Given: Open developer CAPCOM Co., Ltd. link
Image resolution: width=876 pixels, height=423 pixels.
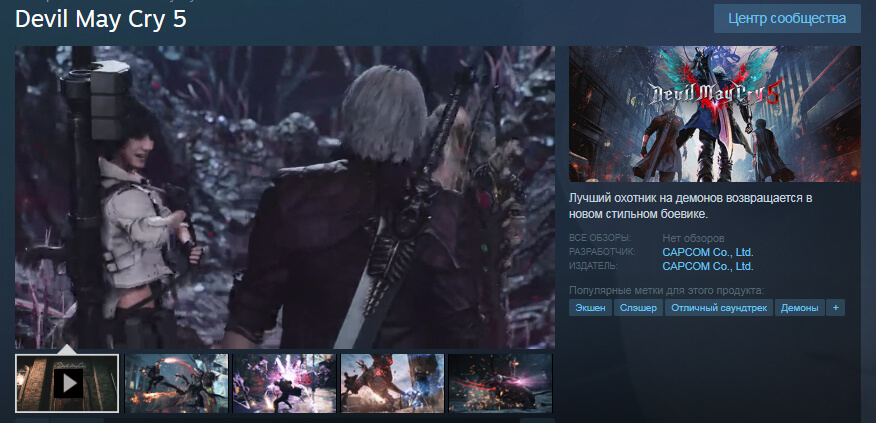Looking at the screenshot, I should [x=708, y=253].
